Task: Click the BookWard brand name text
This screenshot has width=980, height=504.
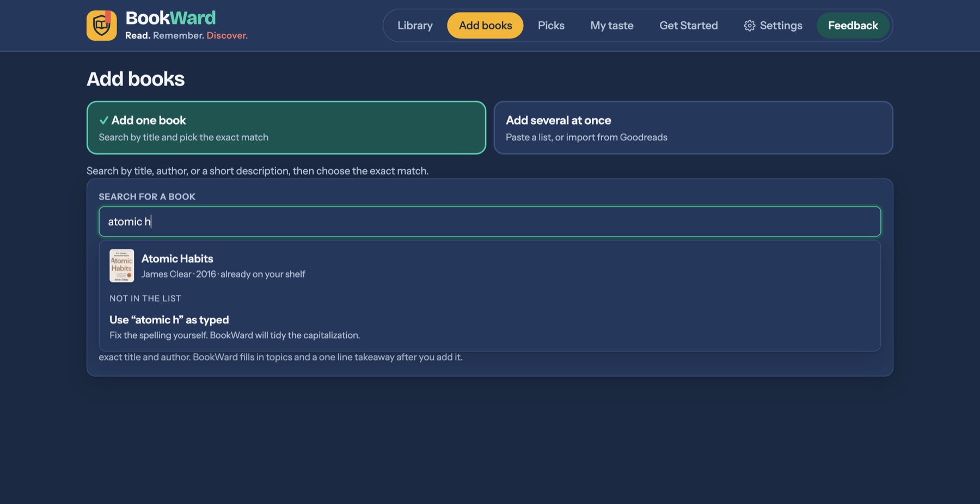Action: pos(170,18)
